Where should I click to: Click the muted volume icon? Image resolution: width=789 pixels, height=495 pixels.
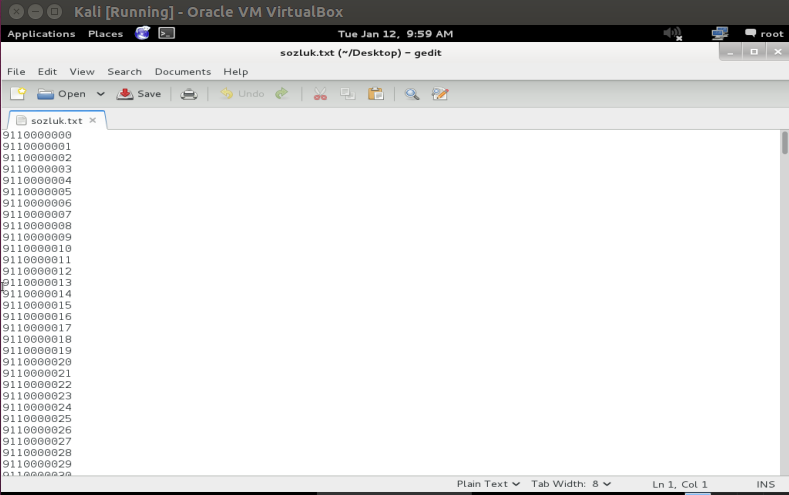673,34
